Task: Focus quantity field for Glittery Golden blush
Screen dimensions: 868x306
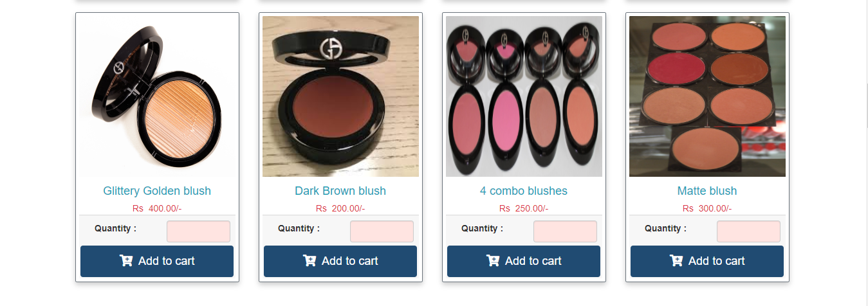Action: (198, 231)
